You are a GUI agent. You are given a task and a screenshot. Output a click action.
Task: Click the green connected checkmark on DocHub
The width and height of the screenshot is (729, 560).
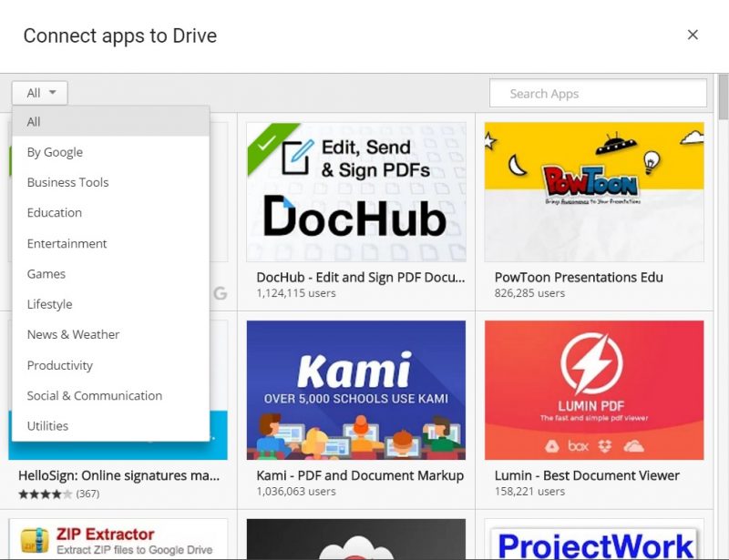click(x=266, y=142)
